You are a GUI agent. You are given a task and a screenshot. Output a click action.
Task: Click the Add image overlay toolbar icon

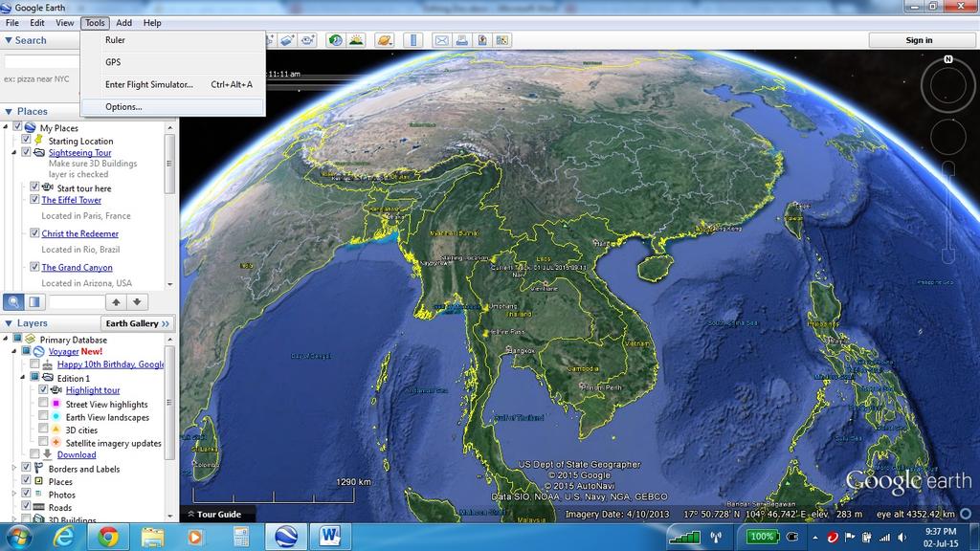pos(287,40)
